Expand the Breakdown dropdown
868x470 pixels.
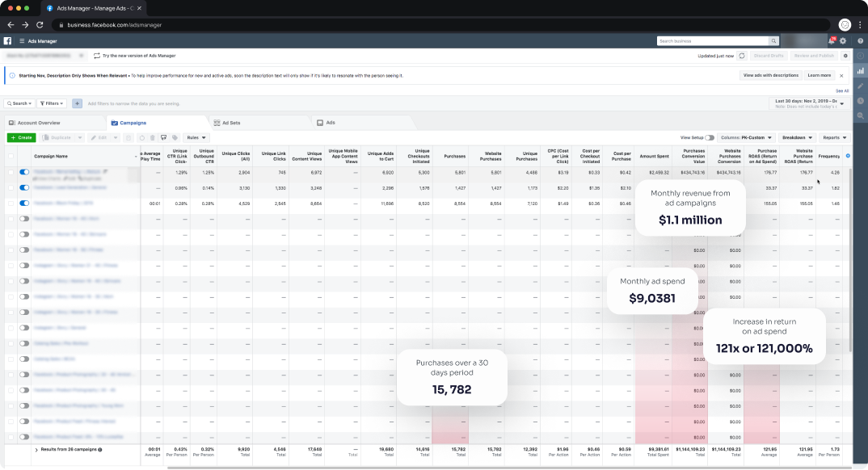(794, 137)
